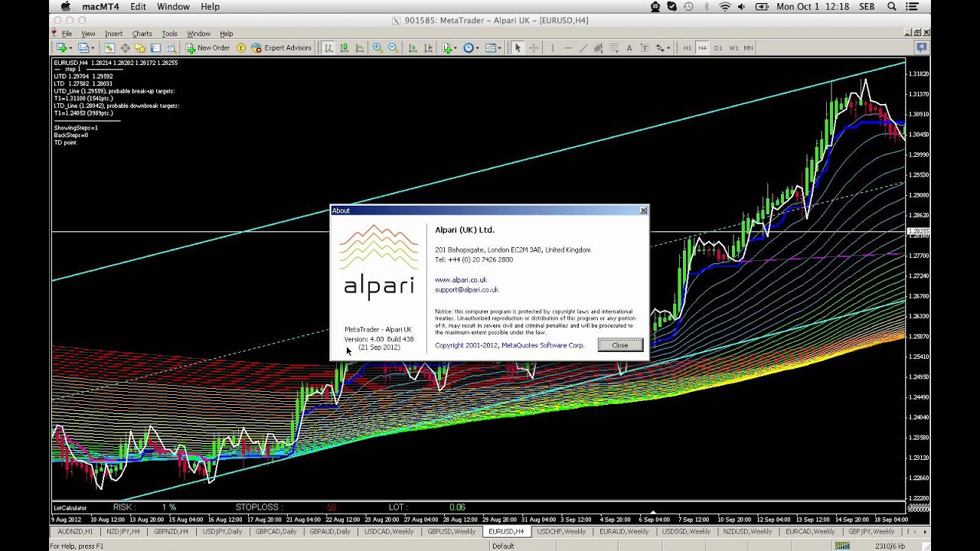Switch to the USDCHF,Weekly chart tab
The width and height of the screenshot is (980, 551).
coord(560,531)
